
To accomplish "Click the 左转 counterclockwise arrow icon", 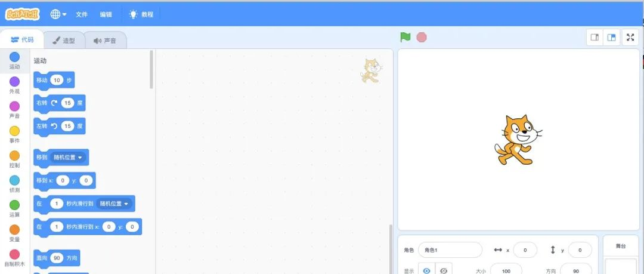I will (54, 126).
